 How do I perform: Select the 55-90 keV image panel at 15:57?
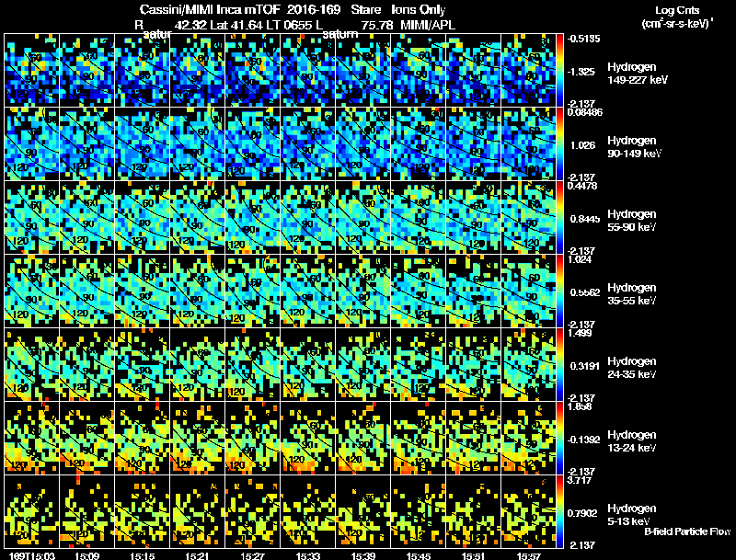tap(528, 217)
